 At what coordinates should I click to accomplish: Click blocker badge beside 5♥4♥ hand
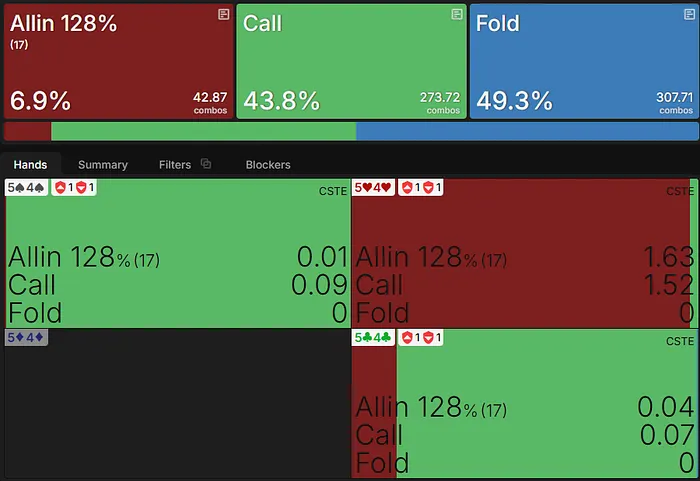coord(420,187)
